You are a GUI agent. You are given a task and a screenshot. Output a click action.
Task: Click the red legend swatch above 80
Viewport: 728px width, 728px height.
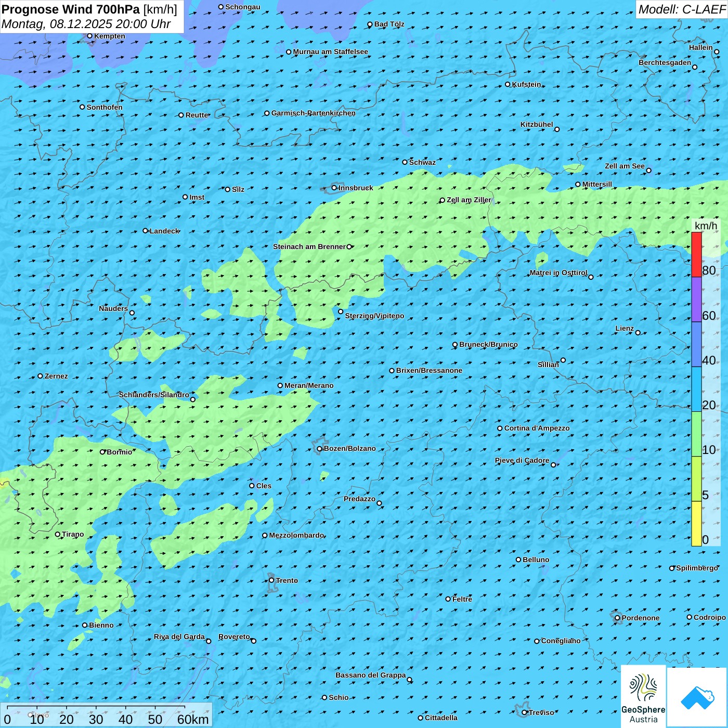click(696, 254)
